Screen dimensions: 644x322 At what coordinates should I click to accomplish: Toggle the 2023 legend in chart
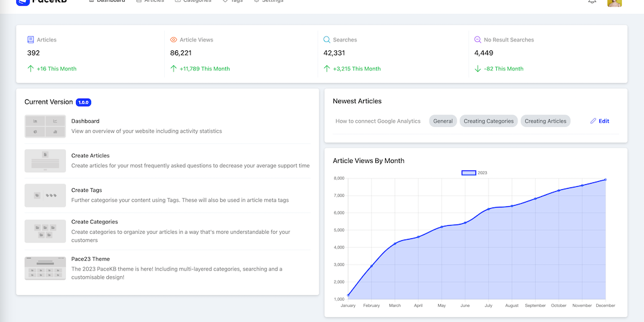pyautogui.click(x=469, y=173)
